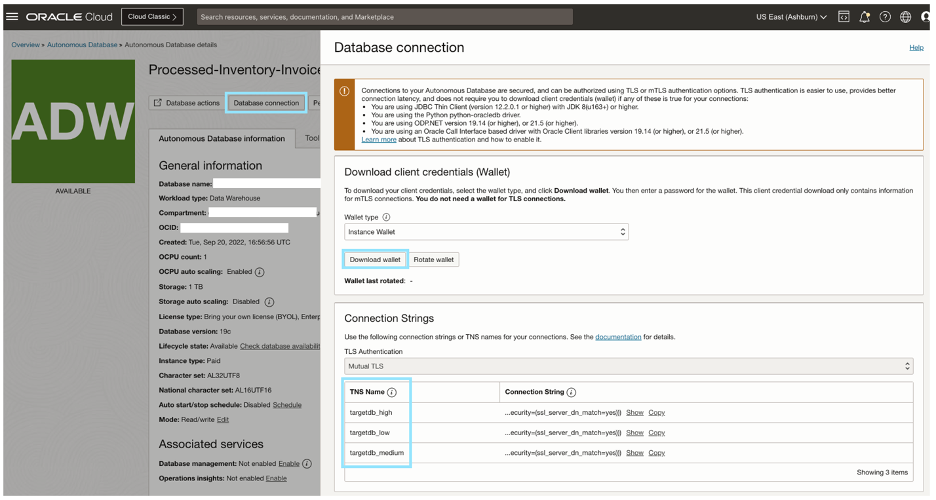Open the hamburger navigation menu
936x500 pixels.
pyautogui.click(x=12, y=17)
